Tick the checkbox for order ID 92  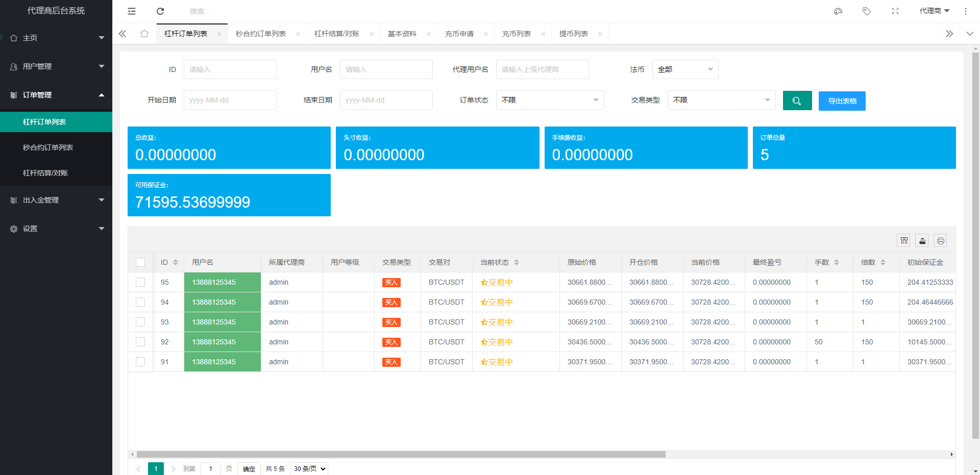140,342
